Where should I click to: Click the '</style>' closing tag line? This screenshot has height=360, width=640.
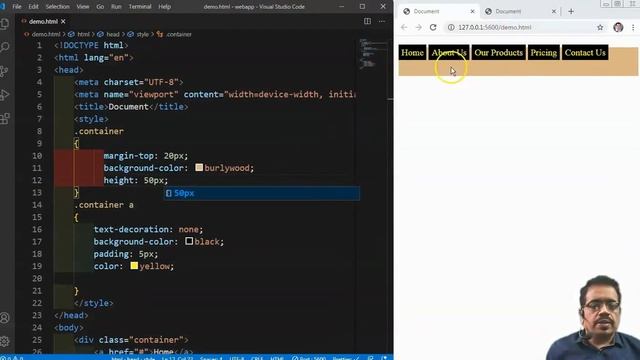click(x=93, y=303)
